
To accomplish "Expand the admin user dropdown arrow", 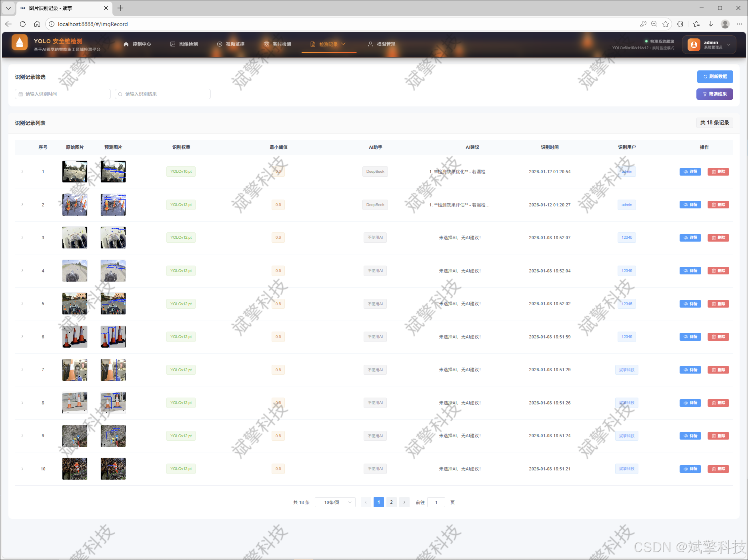I will click(x=729, y=45).
